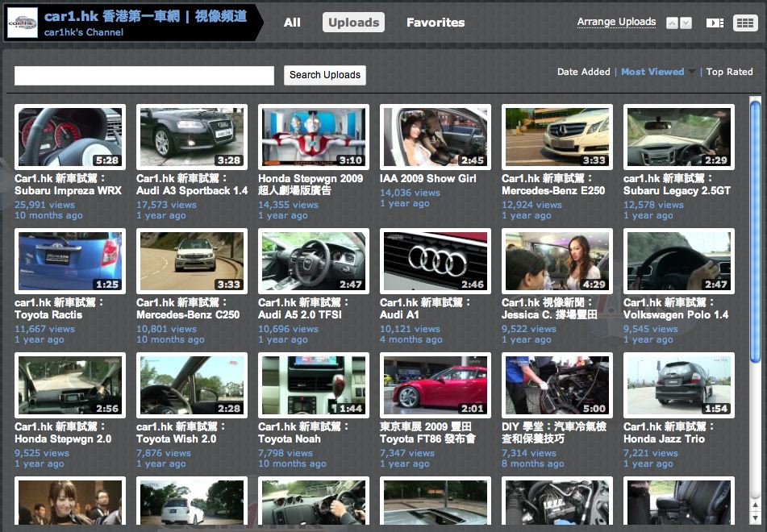Open Honda Stepwgn 2009 ad thumbnail

point(314,137)
